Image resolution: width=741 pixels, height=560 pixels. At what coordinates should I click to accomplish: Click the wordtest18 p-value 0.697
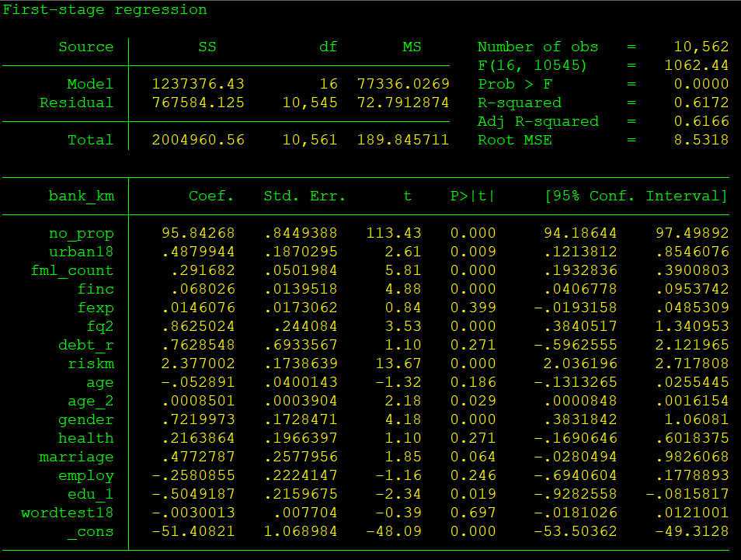click(472, 513)
